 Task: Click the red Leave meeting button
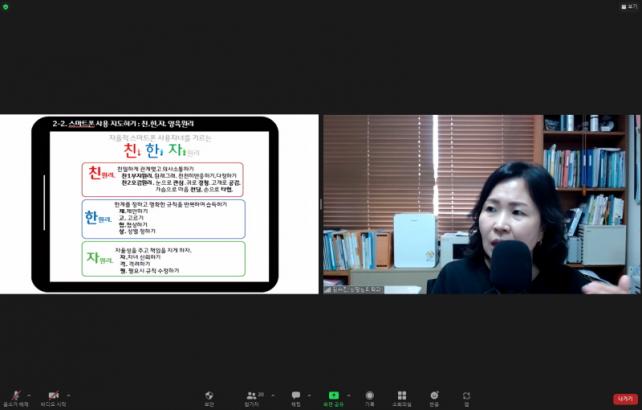(625, 398)
